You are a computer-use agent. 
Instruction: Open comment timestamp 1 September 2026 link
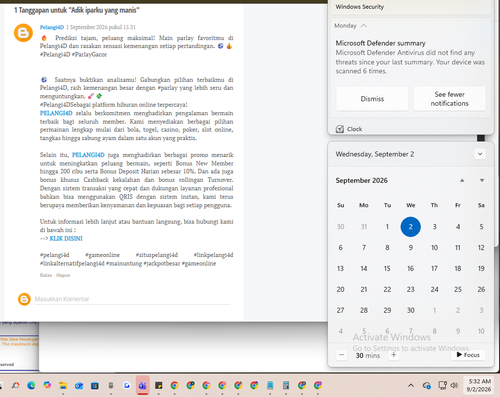click(101, 27)
